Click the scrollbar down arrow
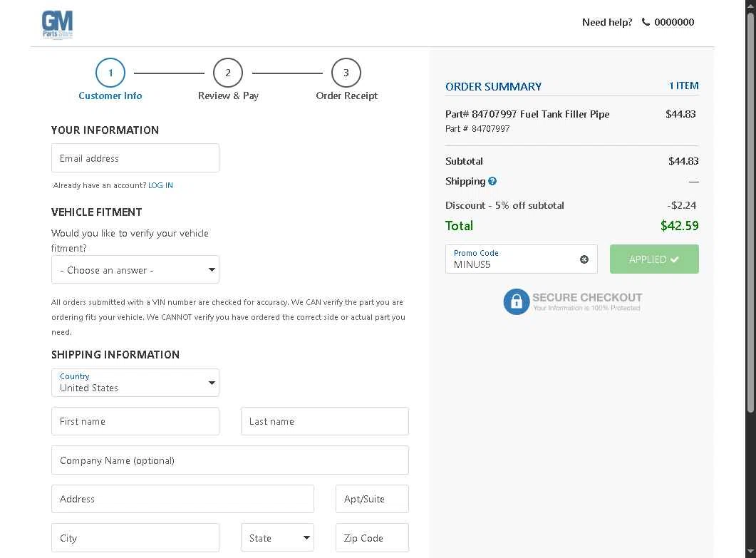This screenshot has height=558, width=756. coord(750,552)
